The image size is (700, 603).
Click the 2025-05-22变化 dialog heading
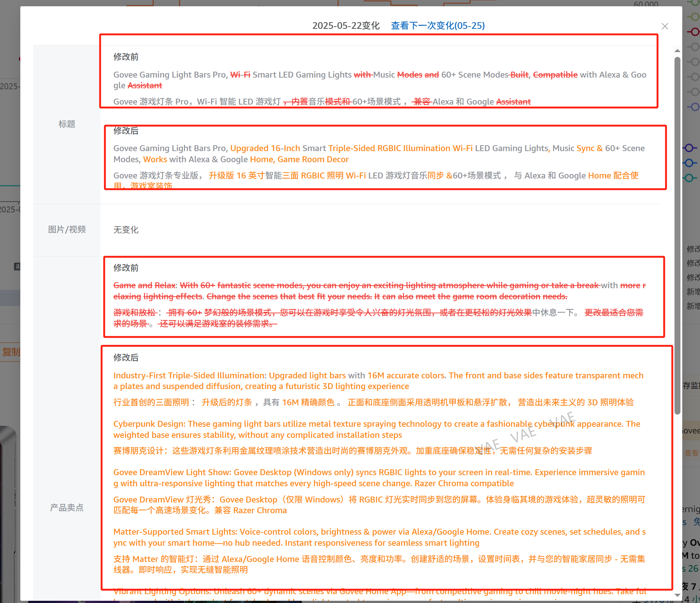tap(346, 25)
